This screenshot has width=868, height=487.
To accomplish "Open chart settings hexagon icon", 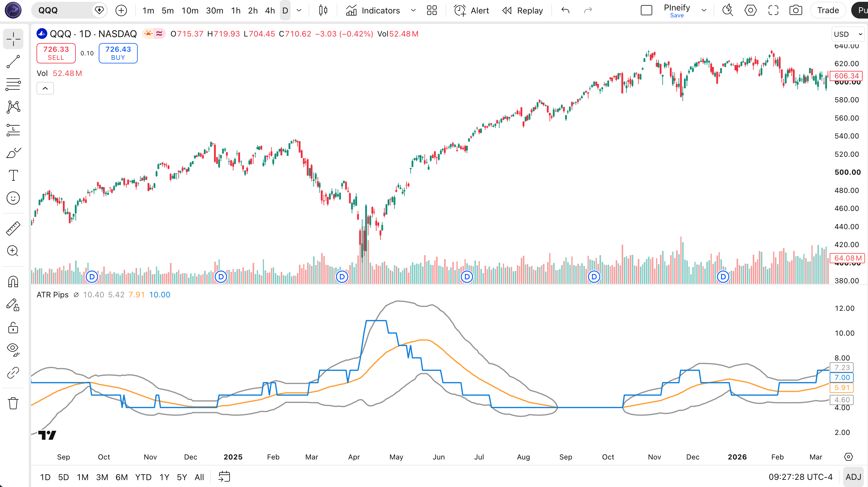I will coord(750,10).
